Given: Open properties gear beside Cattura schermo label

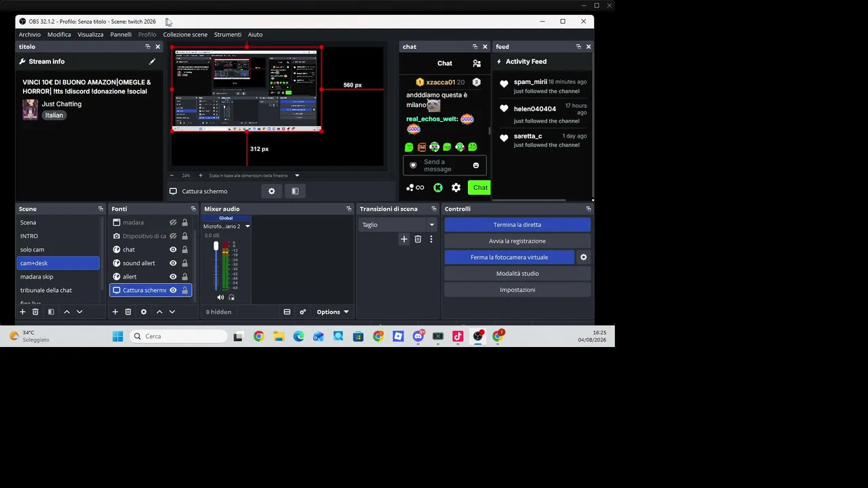Looking at the screenshot, I should (x=272, y=191).
